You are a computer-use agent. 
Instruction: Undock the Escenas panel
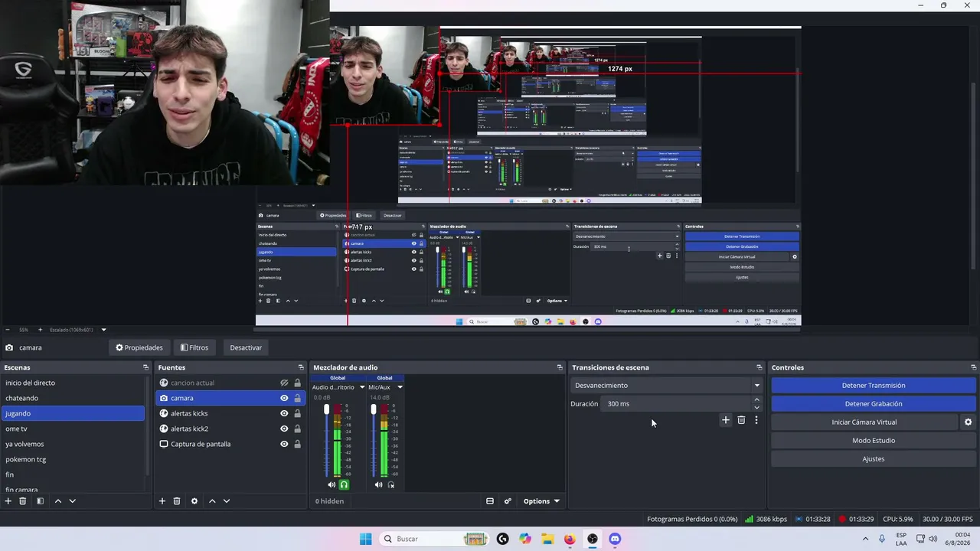[145, 368]
